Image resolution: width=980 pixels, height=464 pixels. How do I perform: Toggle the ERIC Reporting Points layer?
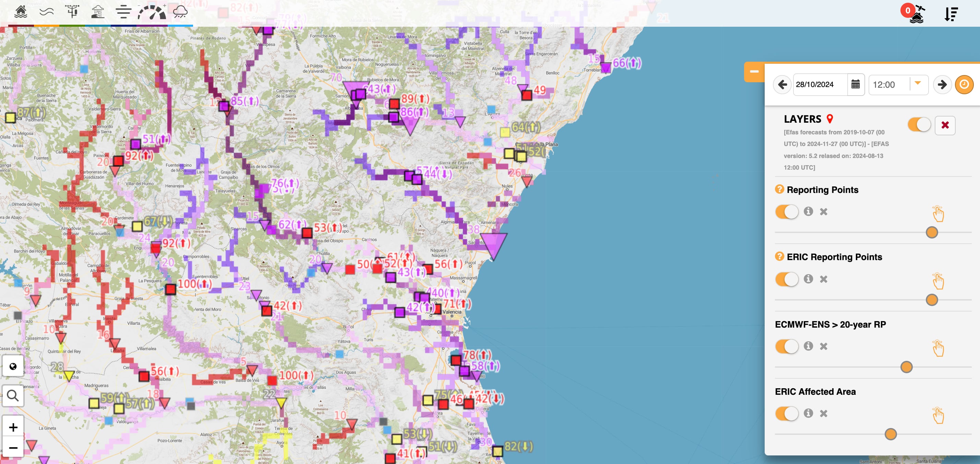pos(786,279)
